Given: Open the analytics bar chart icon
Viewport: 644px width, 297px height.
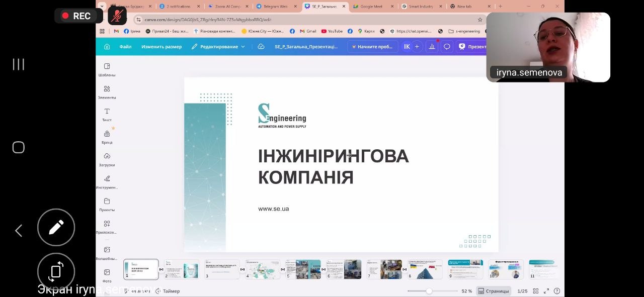Looking at the screenshot, I should coord(432,47).
